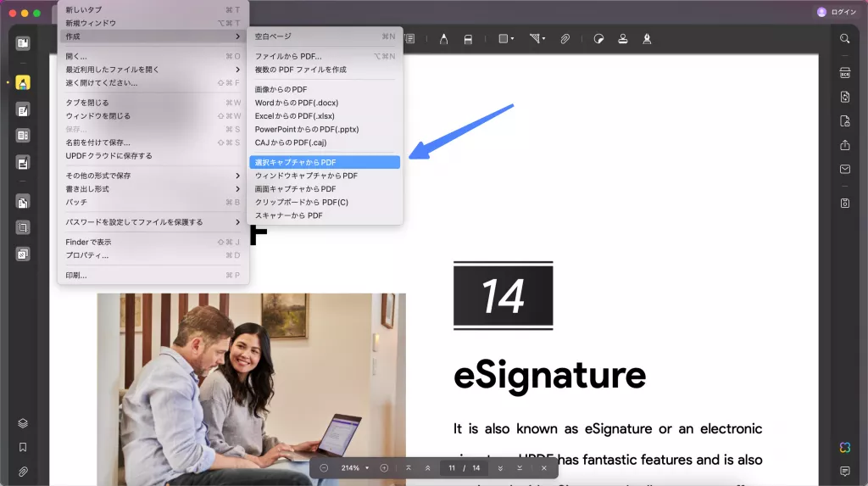868x486 pixels.
Task: Go to previous page button
Action: pyautogui.click(x=428, y=468)
